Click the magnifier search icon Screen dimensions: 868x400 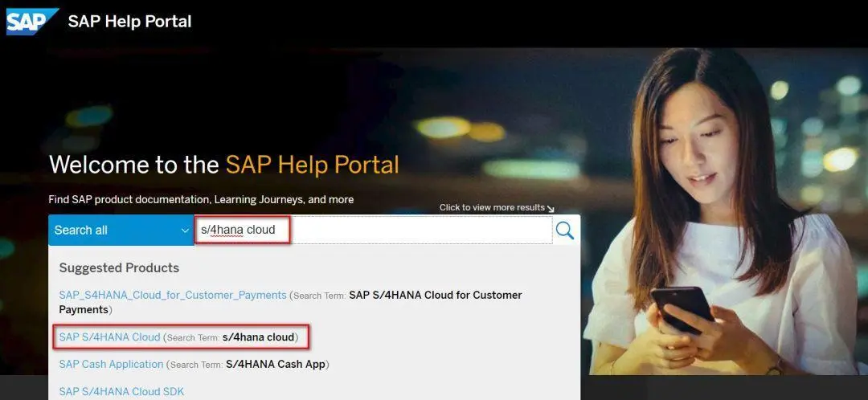pos(565,231)
